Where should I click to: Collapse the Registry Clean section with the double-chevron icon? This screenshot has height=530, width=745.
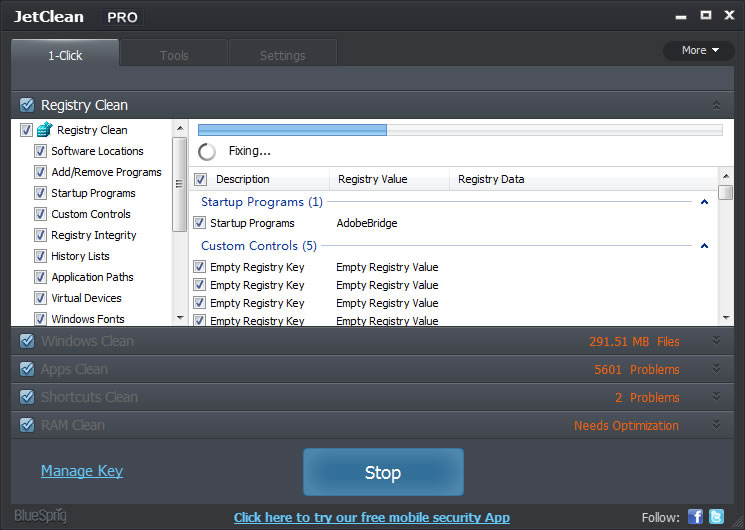[x=716, y=105]
